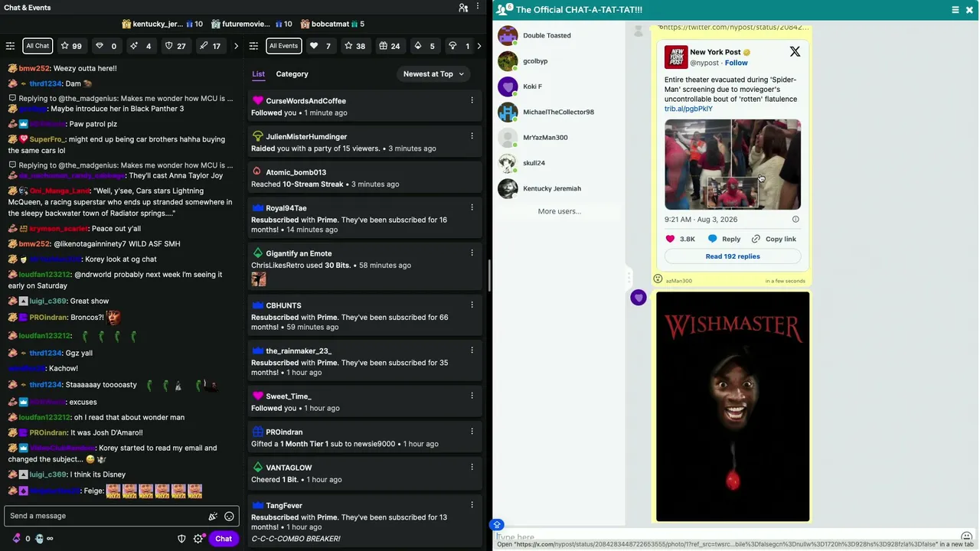Expand more event filters with the arrow
This screenshot has height=551, width=980.
pyautogui.click(x=479, y=46)
